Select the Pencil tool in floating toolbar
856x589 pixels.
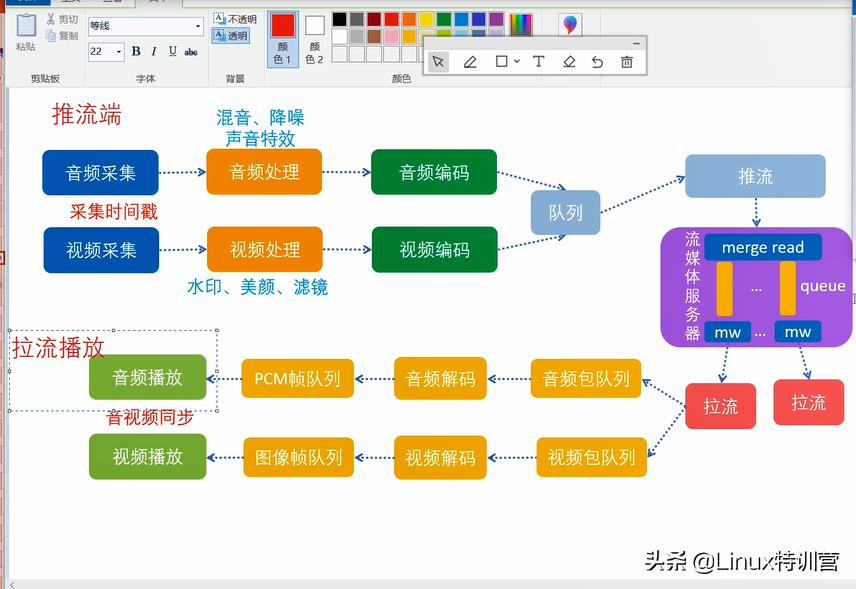tap(470, 61)
